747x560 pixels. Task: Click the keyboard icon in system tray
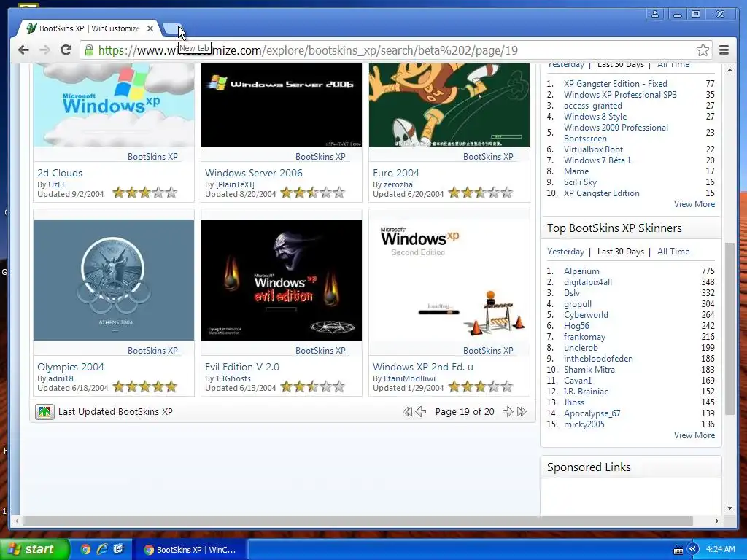click(678, 551)
